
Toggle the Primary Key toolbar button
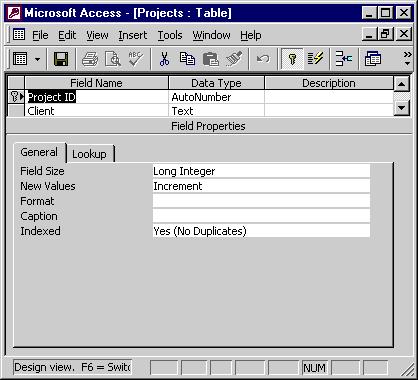click(x=292, y=59)
